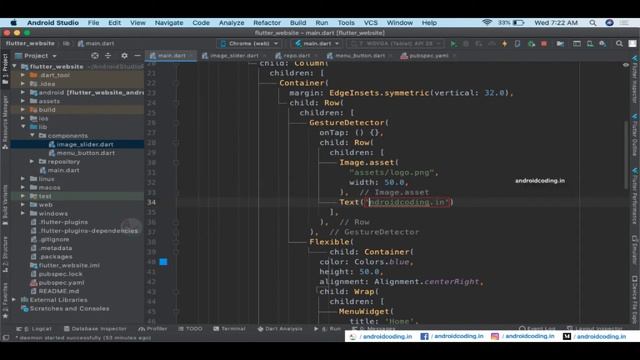
Task: Open the Event Log in status bar
Action: (537, 329)
